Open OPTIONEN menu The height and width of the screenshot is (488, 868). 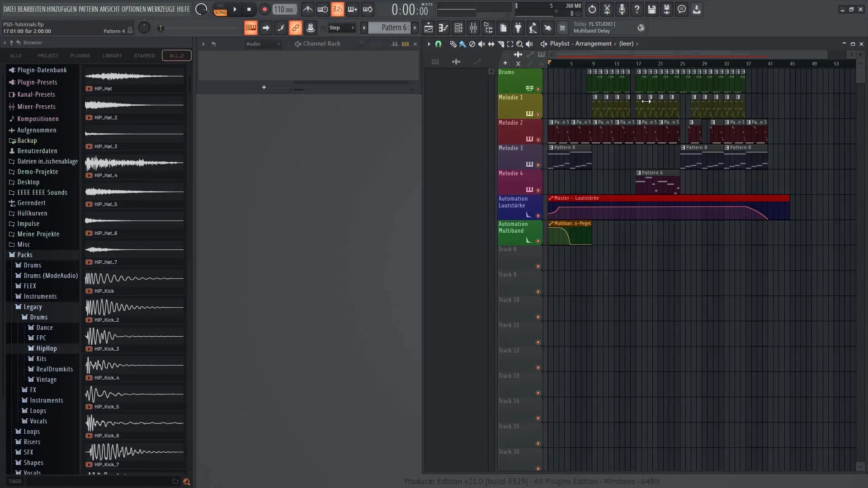click(x=134, y=9)
